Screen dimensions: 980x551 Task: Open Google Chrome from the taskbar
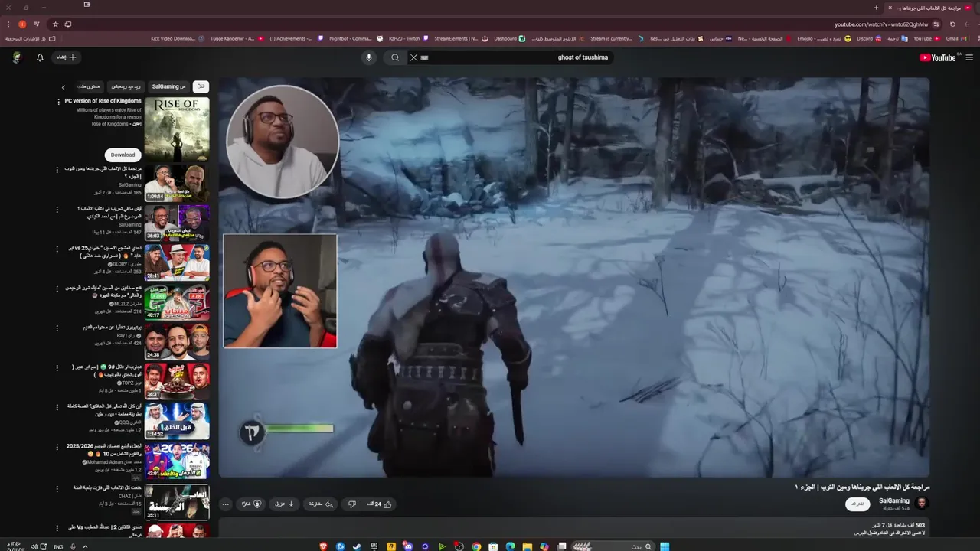pyautogui.click(x=476, y=546)
